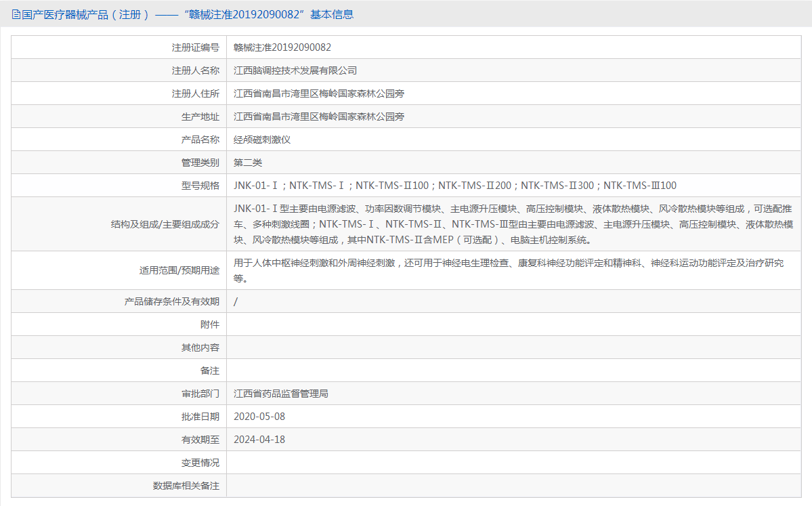812x506 pixels.
Task: Select the intended use text 用于人体中枢神经刺激
Action: (509, 270)
